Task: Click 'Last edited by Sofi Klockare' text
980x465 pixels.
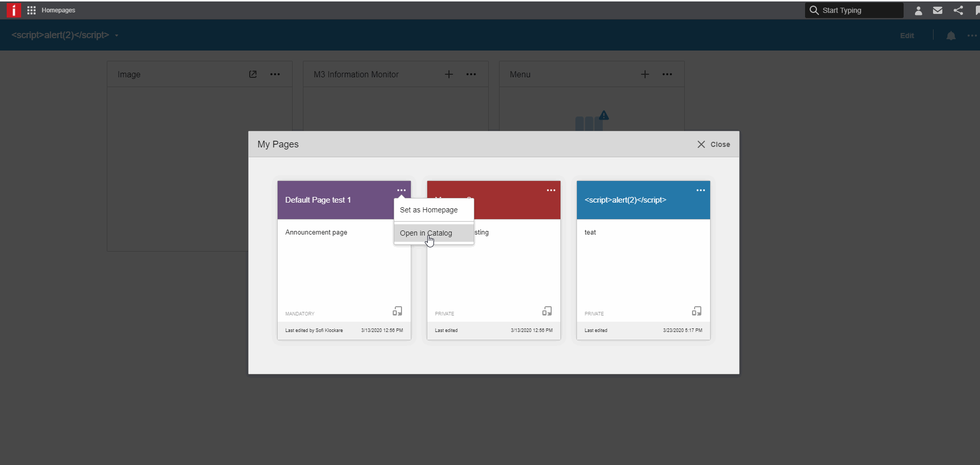Action: (314, 330)
